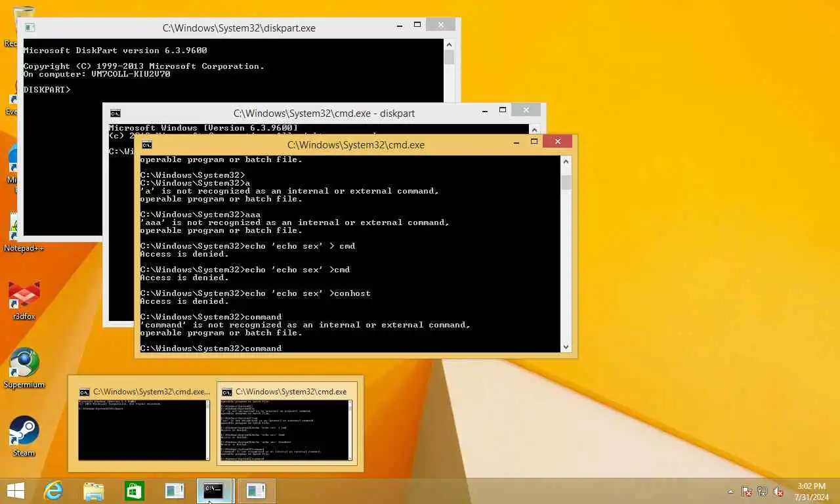Maximize the diskpart.exe window

coord(417,24)
